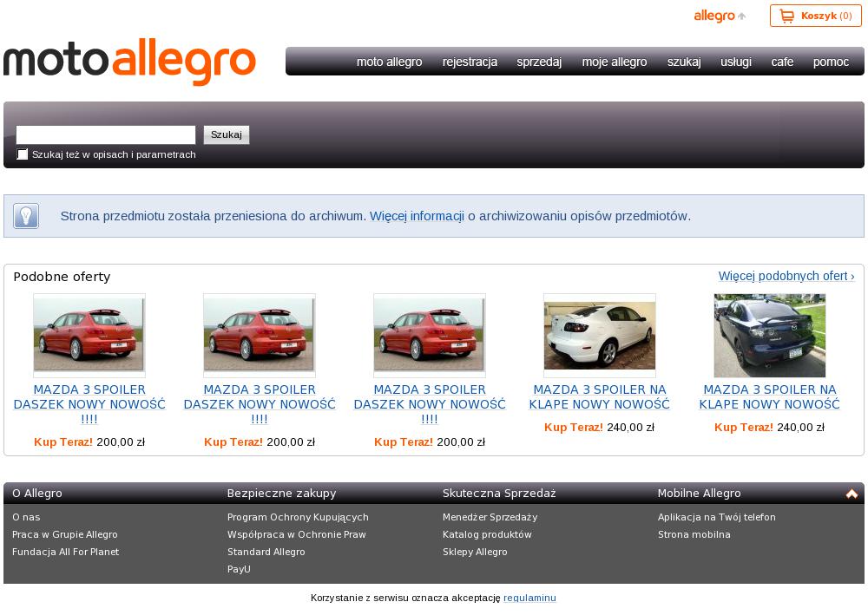
Task: Click the white up-arrow icon in footer header
Action: click(x=852, y=494)
